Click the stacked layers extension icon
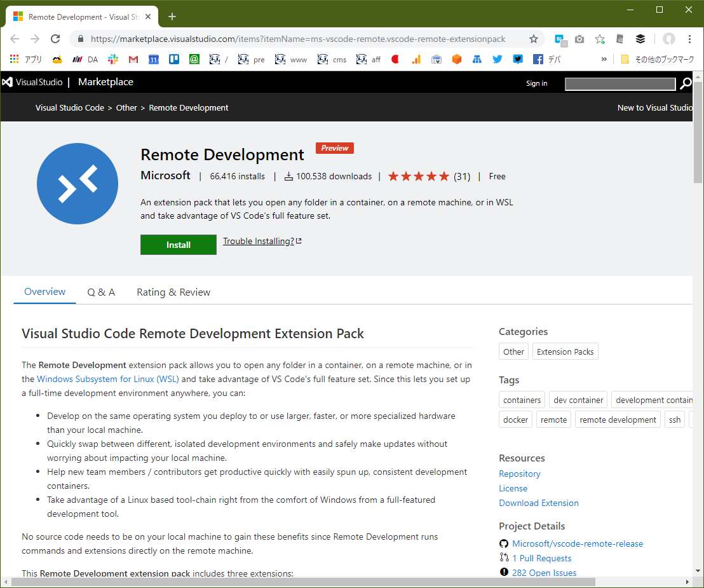This screenshot has height=588, width=704. [x=640, y=39]
